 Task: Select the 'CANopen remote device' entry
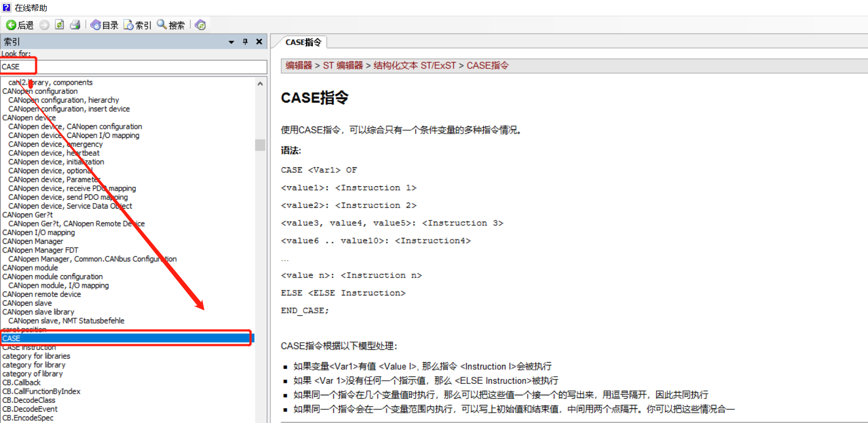point(41,294)
